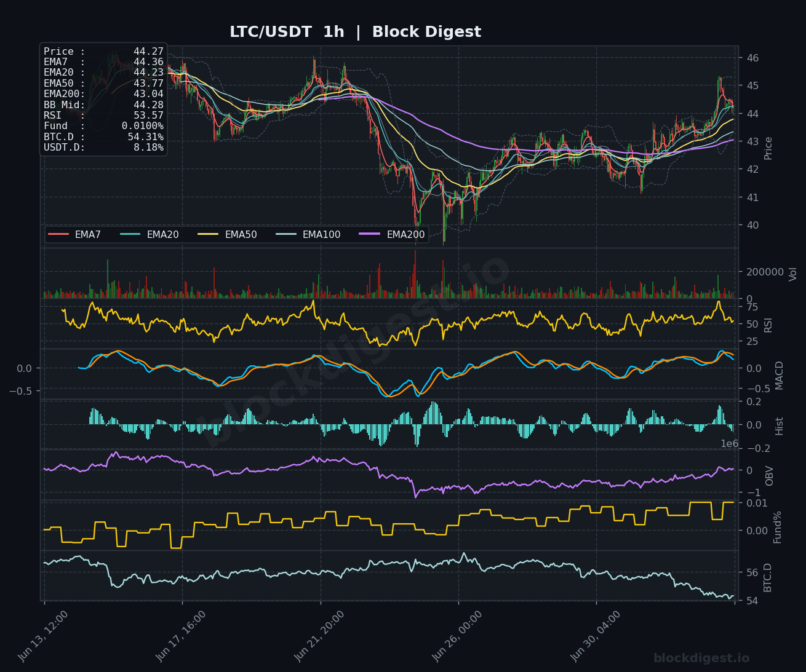Click the Vol axis label
806x672 pixels.
pyautogui.click(x=793, y=274)
